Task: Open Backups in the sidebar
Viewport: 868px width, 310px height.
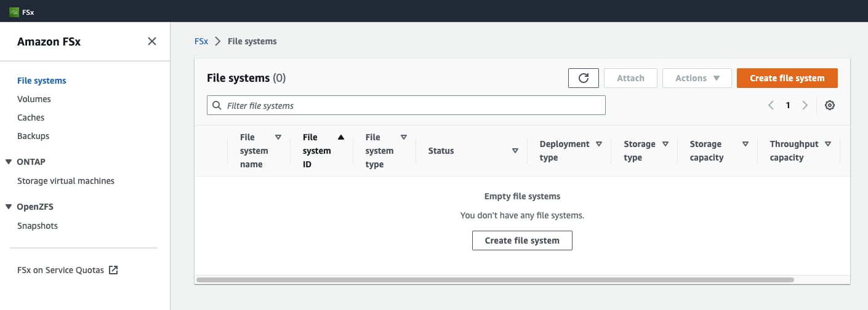Action: click(x=33, y=136)
